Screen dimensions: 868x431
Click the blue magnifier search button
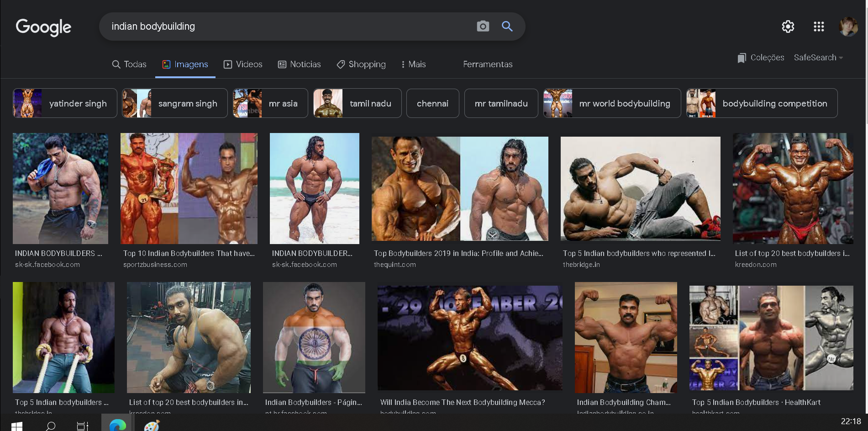point(507,26)
